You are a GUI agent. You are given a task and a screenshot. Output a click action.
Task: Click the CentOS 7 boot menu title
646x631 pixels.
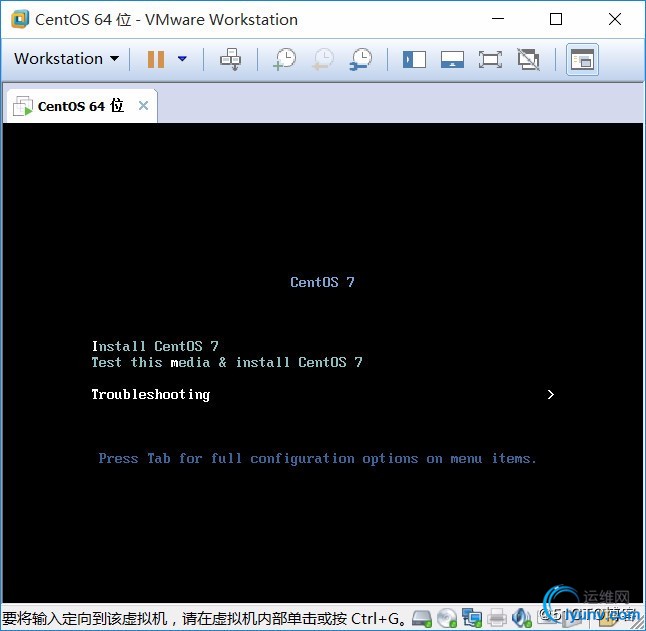click(322, 282)
